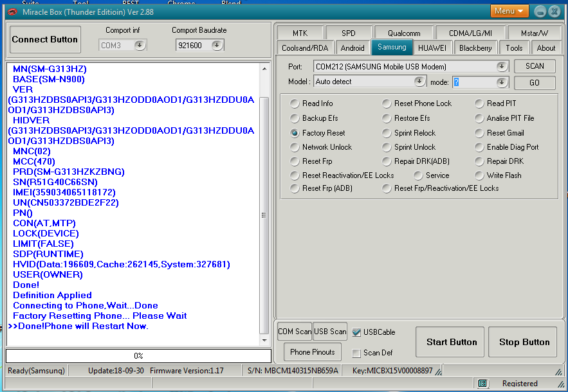Switch to the Mstar/W tab
The height and width of the screenshot is (392, 568).
[535, 33]
